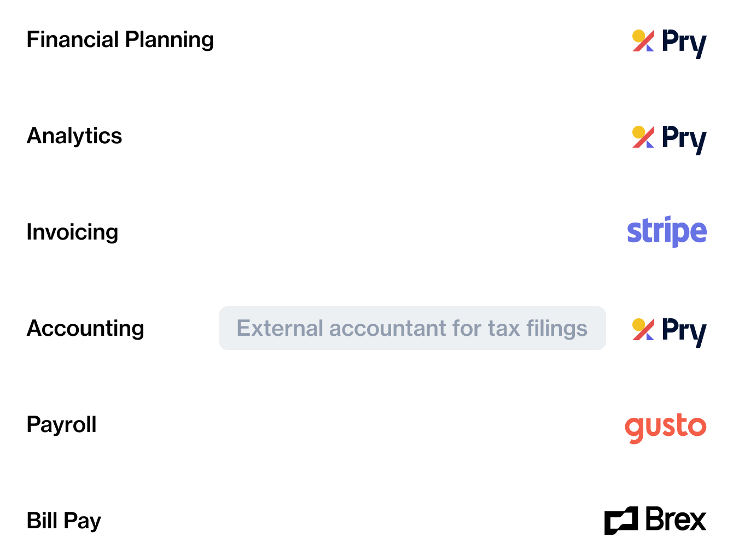Viewport: 733px width, 560px height.
Task: Select the Financial Planning label
Action: pos(120,40)
